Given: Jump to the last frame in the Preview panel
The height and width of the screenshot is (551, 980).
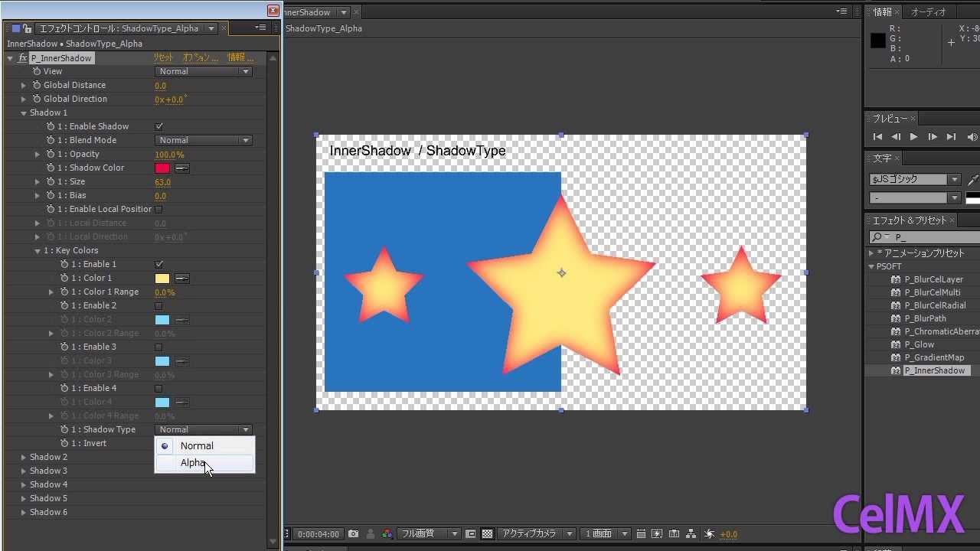Looking at the screenshot, I should [951, 137].
